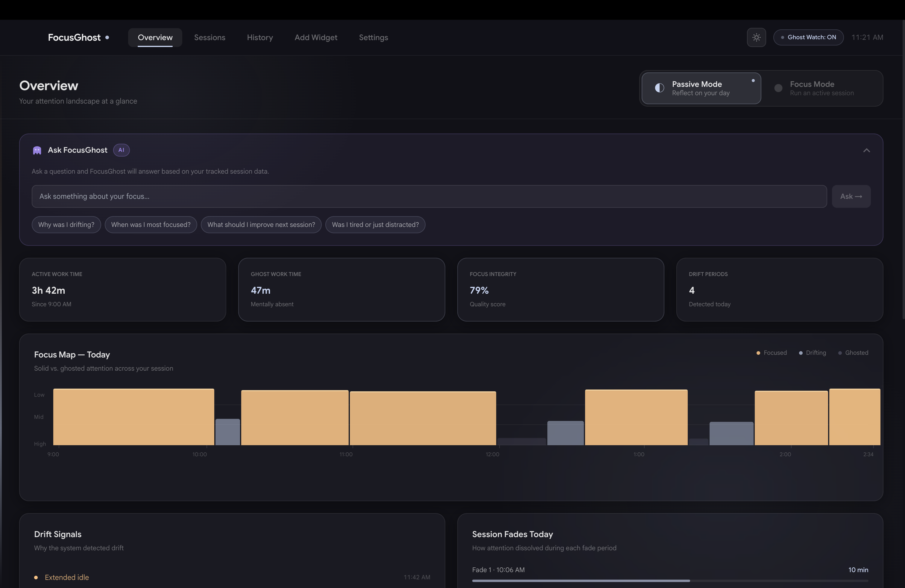Click the AI badge next to Ask FocusGhost
Image resolution: width=905 pixels, height=588 pixels.
pyautogui.click(x=121, y=150)
